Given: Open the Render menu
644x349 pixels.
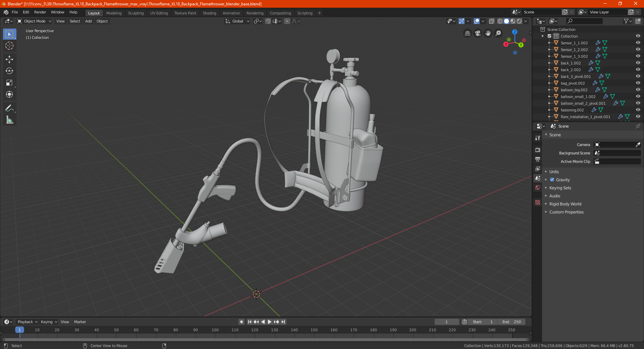Looking at the screenshot, I should coord(40,12).
